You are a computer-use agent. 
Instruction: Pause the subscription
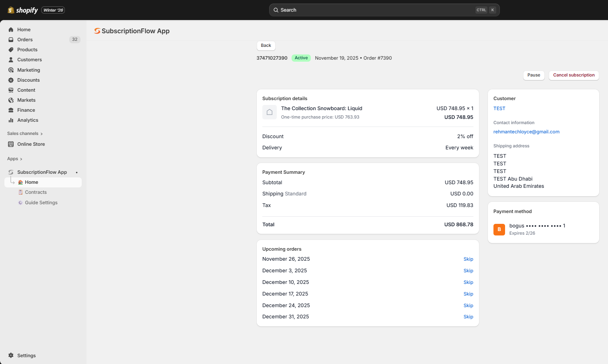534,75
